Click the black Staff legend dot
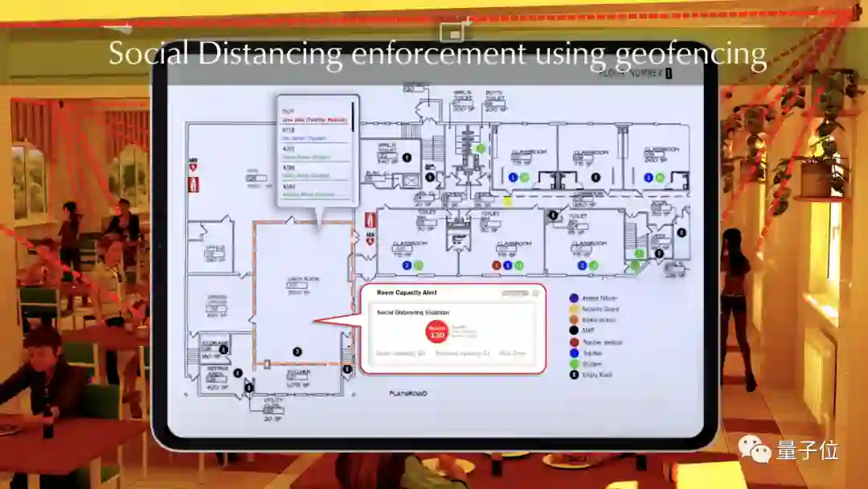 [x=574, y=330]
